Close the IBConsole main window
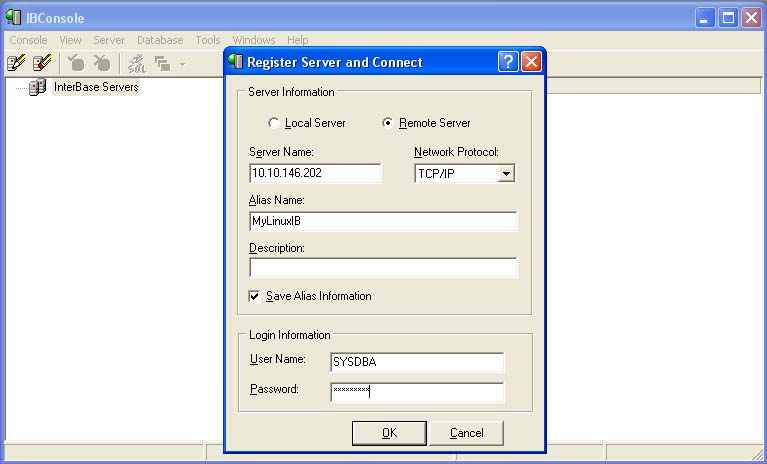 click(751, 18)
